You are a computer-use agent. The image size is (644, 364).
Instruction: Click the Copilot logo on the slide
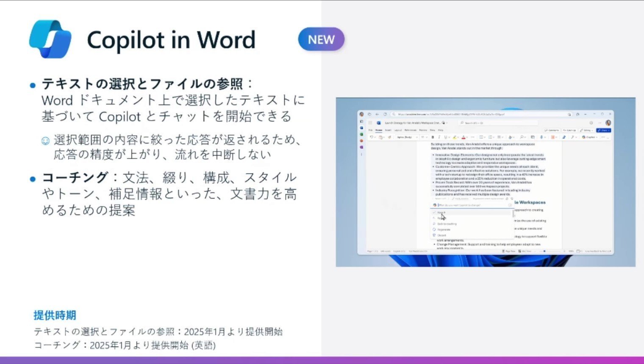click(x=50, y=39)
